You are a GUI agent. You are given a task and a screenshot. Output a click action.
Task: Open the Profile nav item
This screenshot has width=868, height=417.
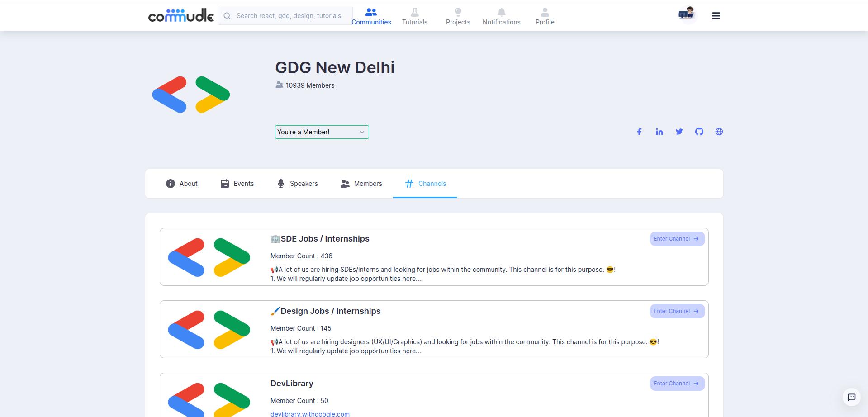545,16
